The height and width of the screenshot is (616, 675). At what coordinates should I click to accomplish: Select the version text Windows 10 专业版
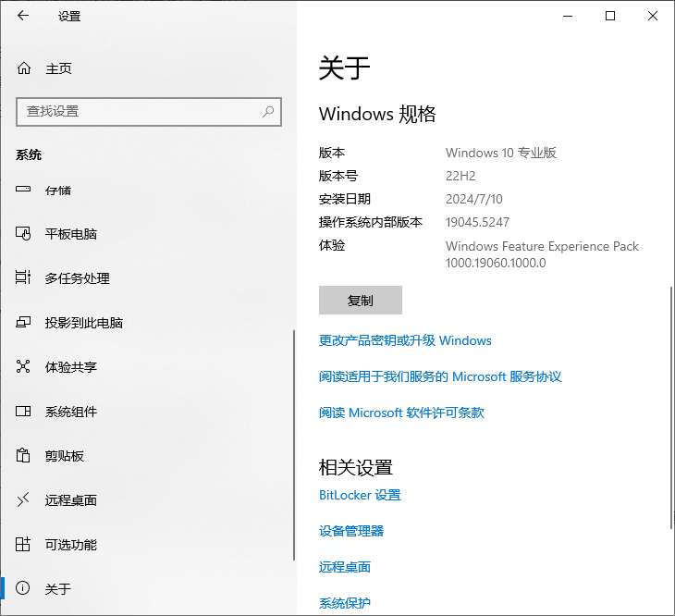500,153
